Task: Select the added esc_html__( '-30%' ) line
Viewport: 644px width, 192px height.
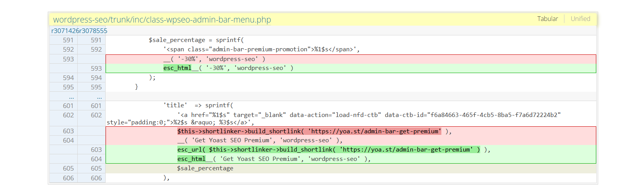Action: click(228, 68)
